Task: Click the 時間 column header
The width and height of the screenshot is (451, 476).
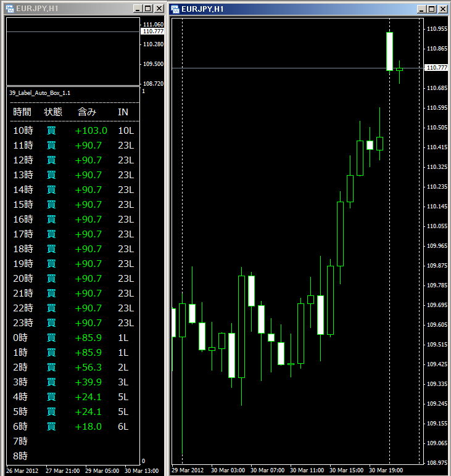Action: click(22, 112)
